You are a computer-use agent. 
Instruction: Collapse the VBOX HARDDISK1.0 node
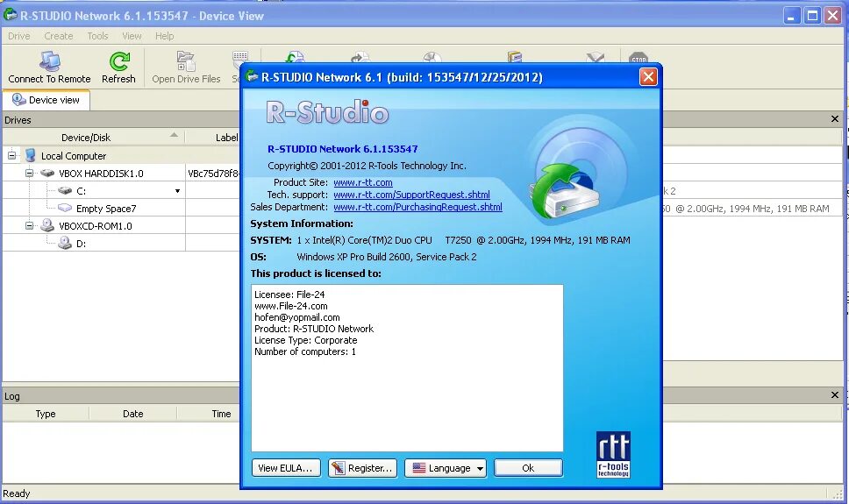pos(29,174)
